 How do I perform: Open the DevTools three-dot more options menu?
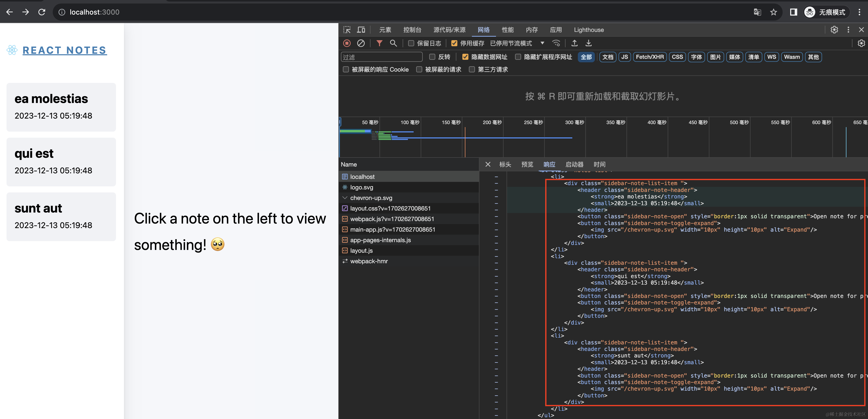click(x=848, y=30)
